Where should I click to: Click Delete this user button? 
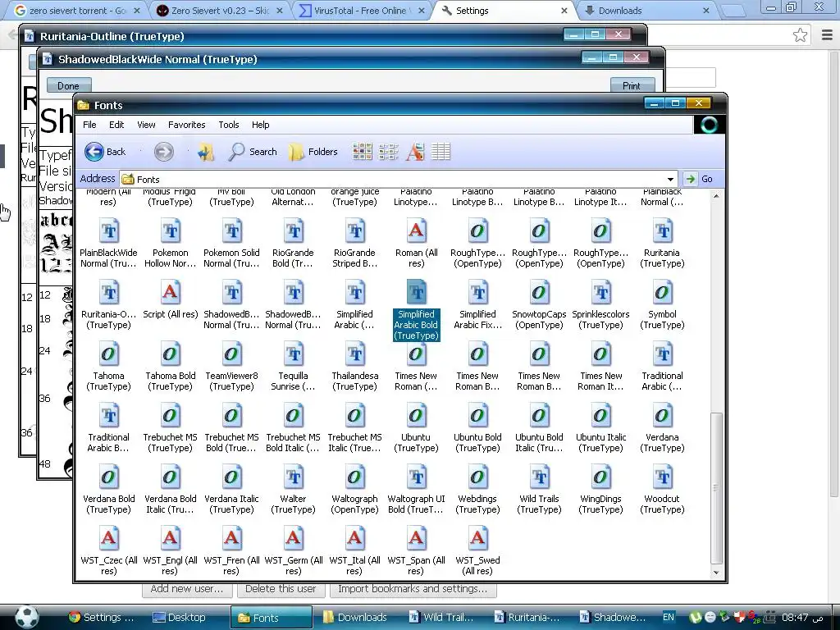click(x=281, y=589)
